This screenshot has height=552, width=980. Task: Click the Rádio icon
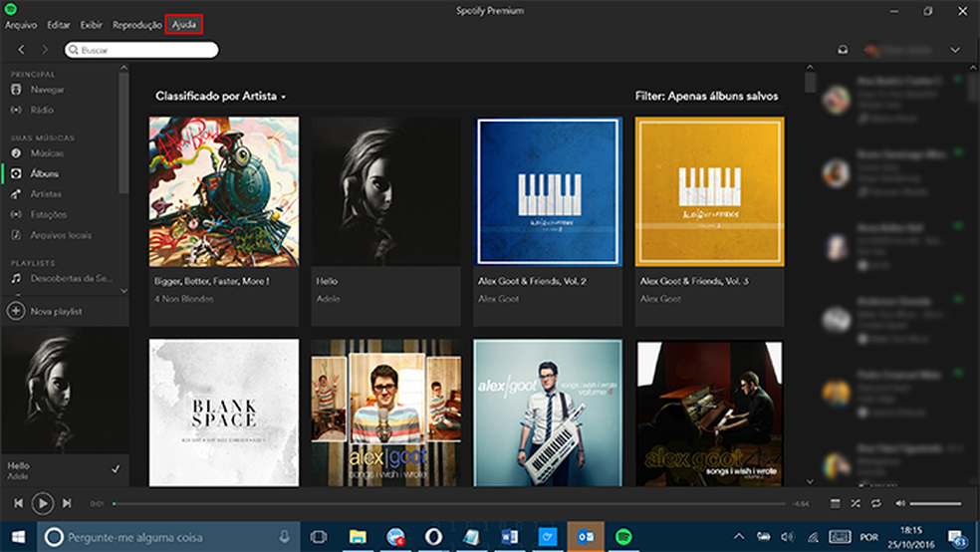16,110
